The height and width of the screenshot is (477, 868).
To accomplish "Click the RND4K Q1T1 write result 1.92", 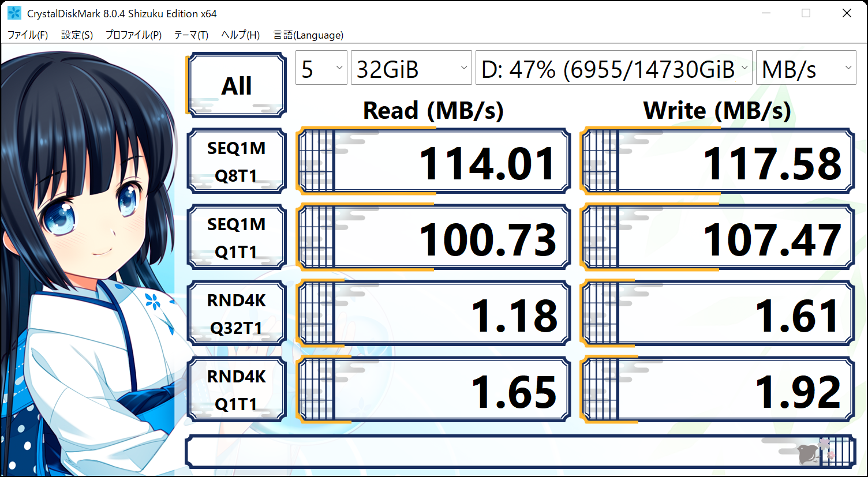I will (717, 389).
